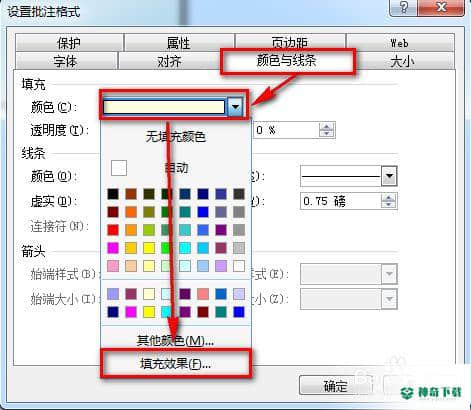
Task: Open the fill color dropdown arrow
Action: click(x=236, y=107)
